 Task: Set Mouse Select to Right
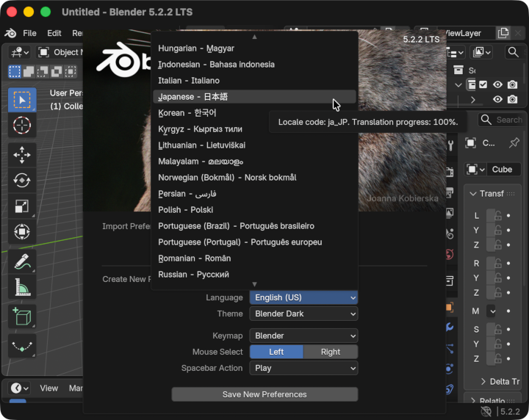pyautogui.click(x=331, y=352)
